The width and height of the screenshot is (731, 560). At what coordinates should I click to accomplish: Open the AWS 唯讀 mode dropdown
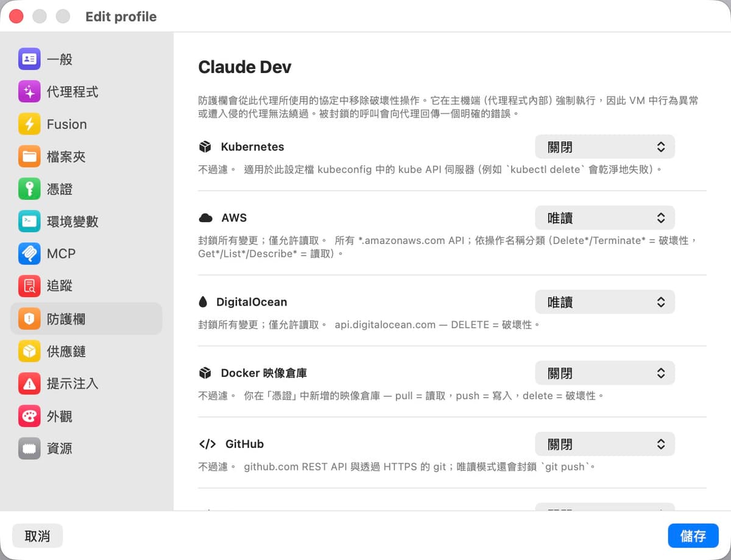[605, 218]
